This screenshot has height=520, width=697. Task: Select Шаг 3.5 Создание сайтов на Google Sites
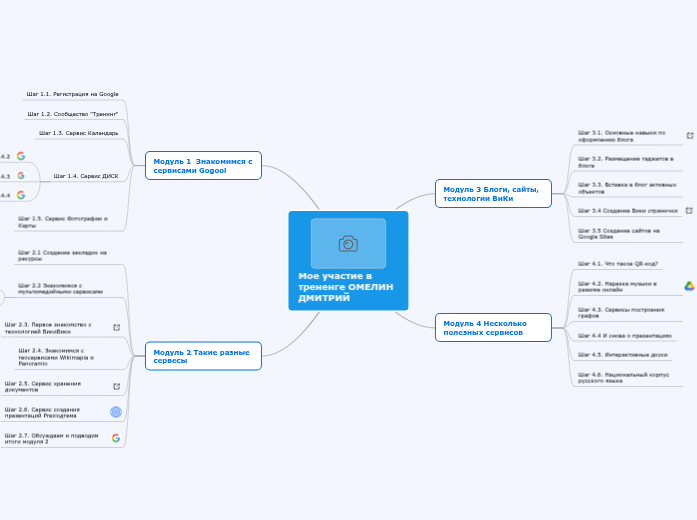(x=618, y=233)
